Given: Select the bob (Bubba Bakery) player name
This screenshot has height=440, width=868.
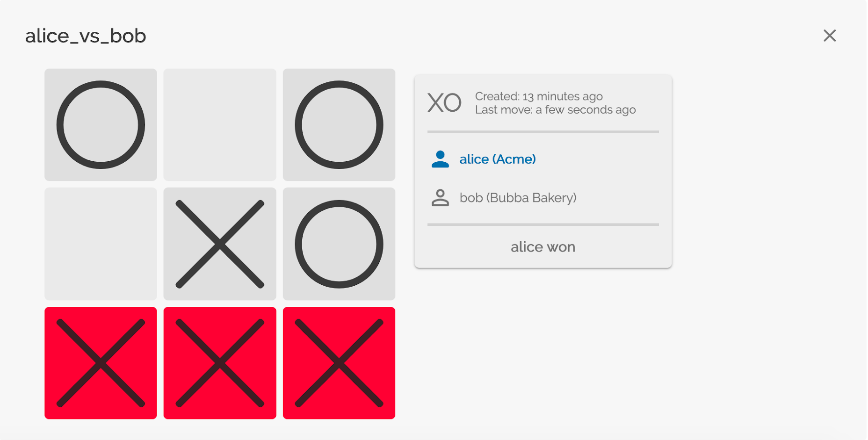Looking at the screenshot, I should click(518, 198).
